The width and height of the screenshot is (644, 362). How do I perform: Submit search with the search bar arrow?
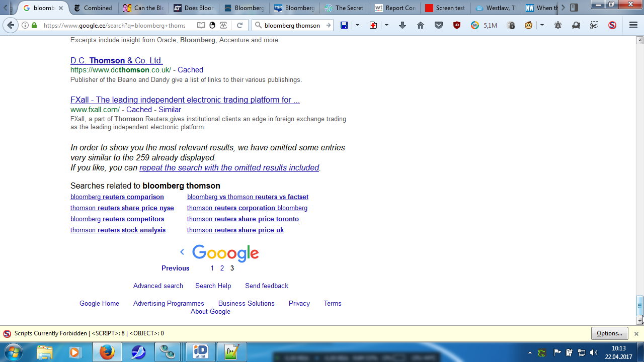pyautogui.click(x=328, y=25)
